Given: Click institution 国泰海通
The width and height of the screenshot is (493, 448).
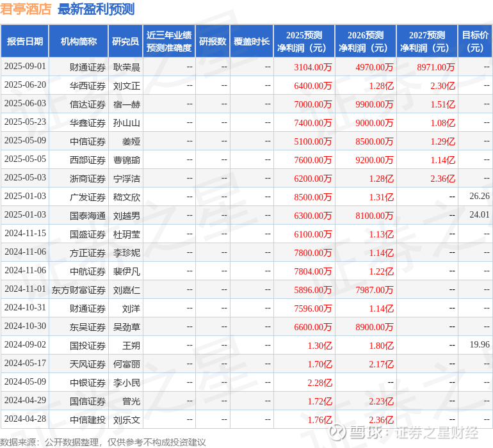Looking at the screenshot, I should pyautogui.click(x=88, y=216).
